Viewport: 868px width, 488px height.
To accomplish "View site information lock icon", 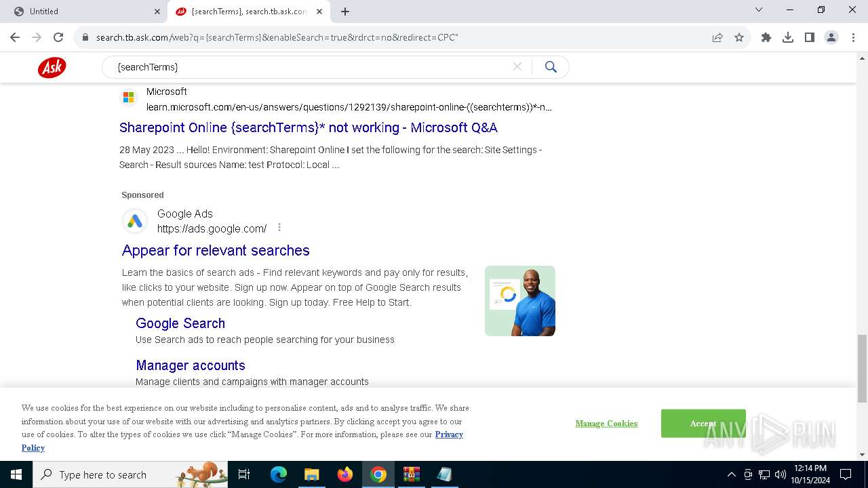I will pyautogui.click(x=85, y=37).
